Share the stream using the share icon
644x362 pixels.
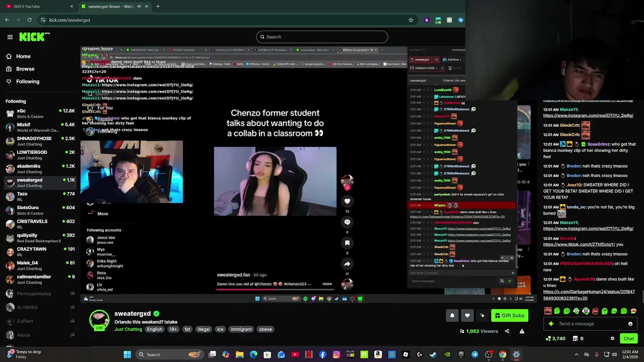[x=507, y=331]
